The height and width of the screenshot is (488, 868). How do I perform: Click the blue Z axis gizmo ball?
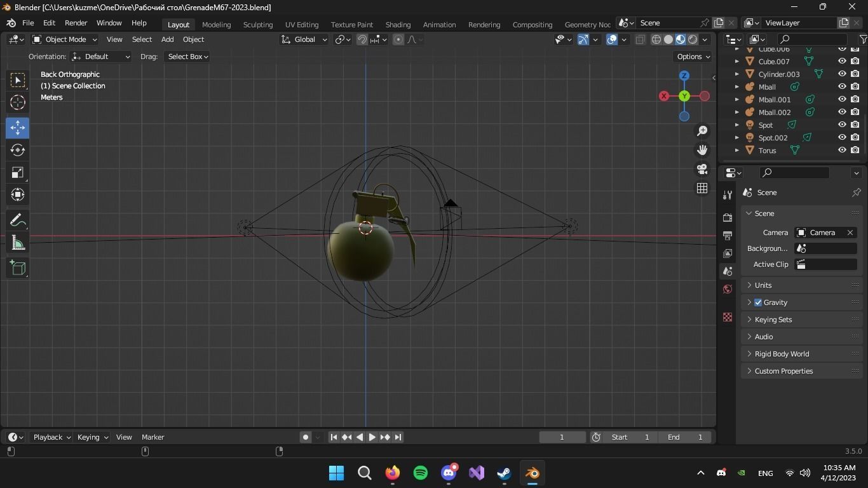pos(684,76)
